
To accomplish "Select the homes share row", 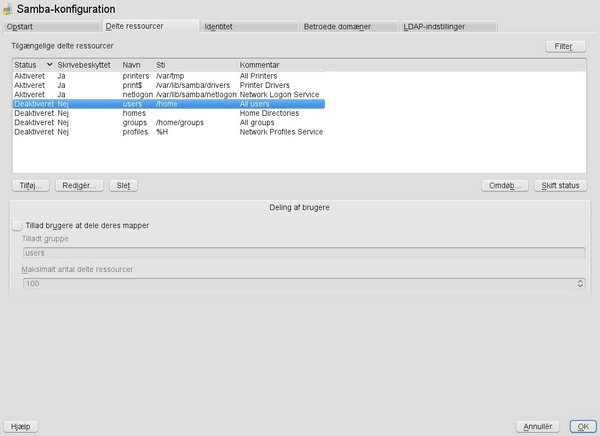I will (169, 113).
